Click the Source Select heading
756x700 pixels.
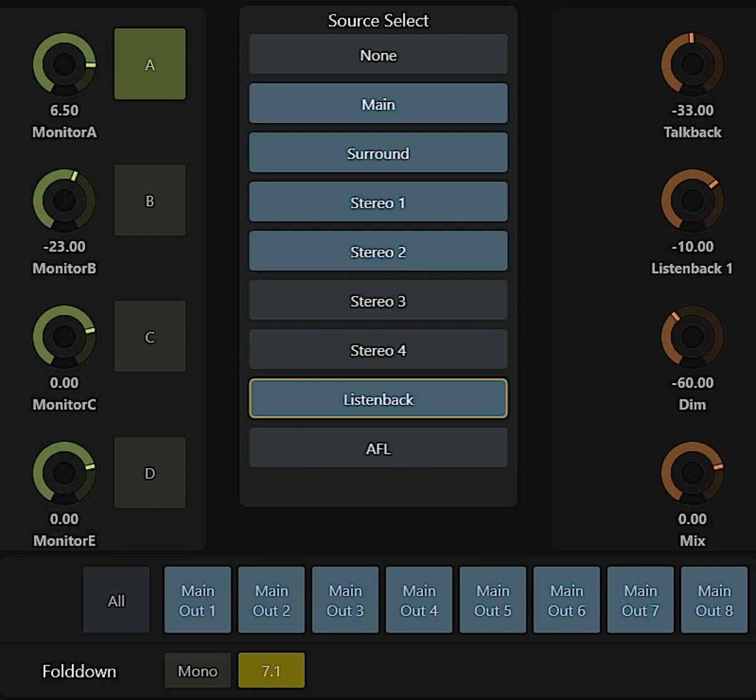(378, 20)
